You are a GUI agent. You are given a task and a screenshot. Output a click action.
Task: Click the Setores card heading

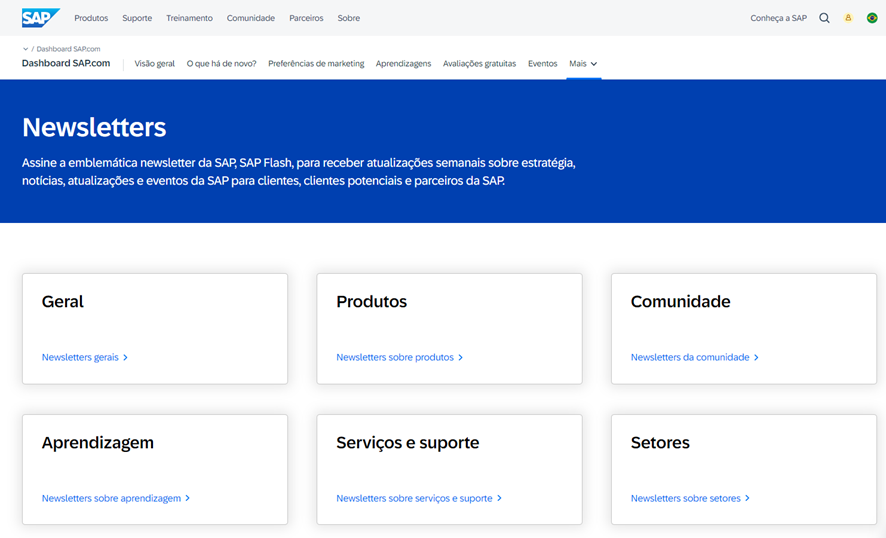660,443
